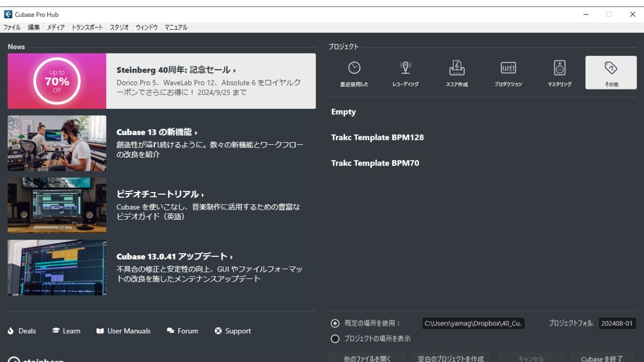This screenshot has width=644, height=362.
Task: Choose the スコア作成 score category
Action: pos(457,73)
